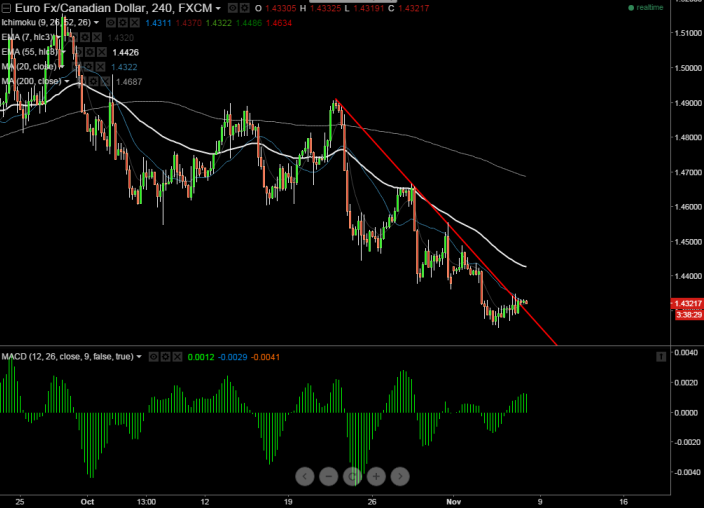Expand the MA (200, close) dropdown arrow
Image resolution: width=704 pixels, height=508 pixels.
point(67,82)
